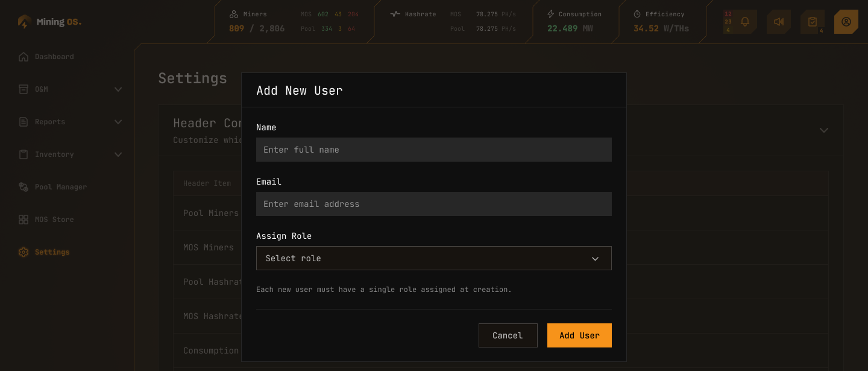Cancel the Add New User dialog

pos(508,335)
